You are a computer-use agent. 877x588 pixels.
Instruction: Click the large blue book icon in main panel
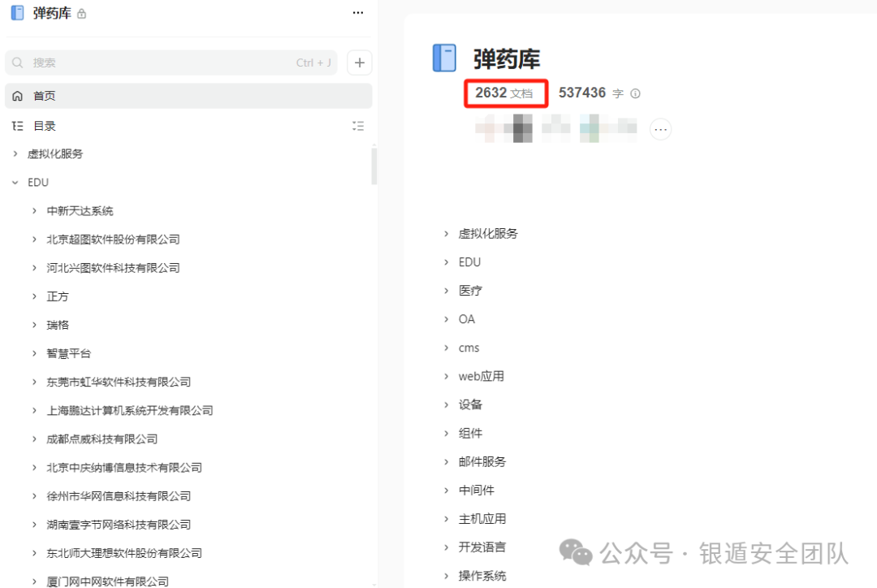(445, 58)
